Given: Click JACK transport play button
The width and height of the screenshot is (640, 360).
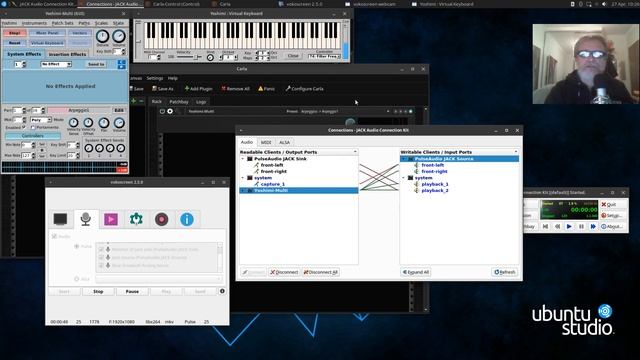Looking at the screenshot, I should click(x=569, y=226).
